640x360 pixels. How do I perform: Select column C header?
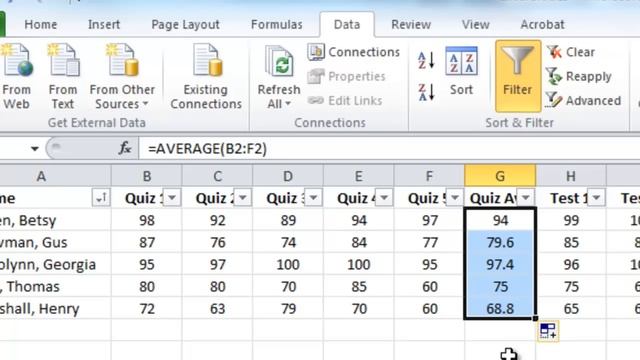point(217,176)
